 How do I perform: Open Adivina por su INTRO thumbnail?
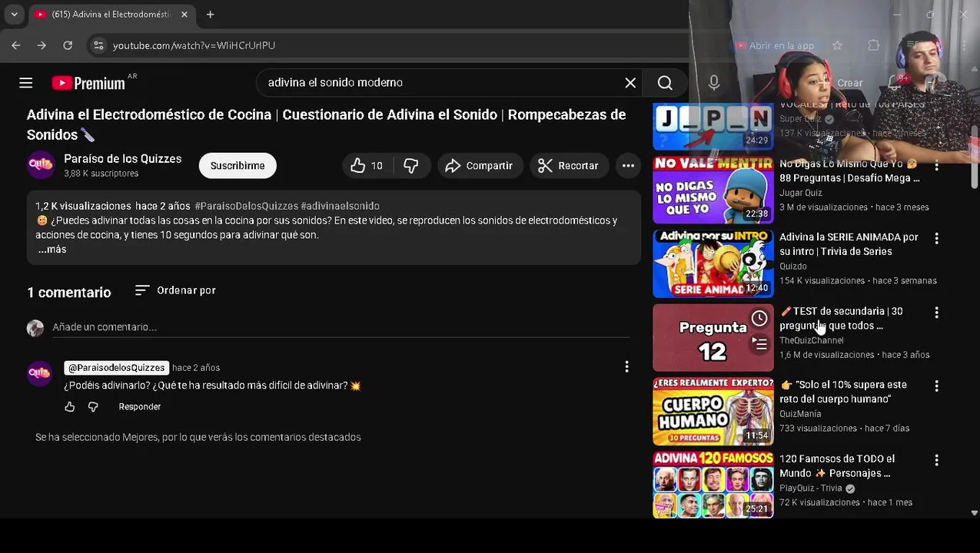tap(713, 264)
